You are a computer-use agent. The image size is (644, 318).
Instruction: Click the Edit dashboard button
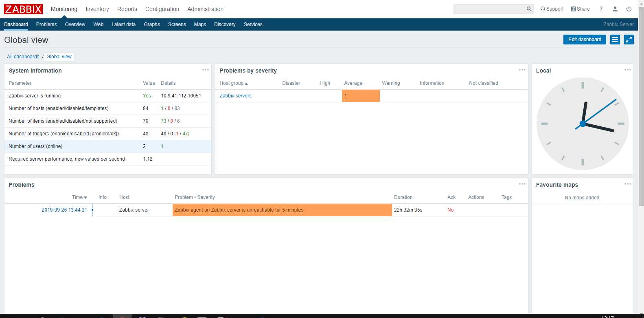[585, 40]
